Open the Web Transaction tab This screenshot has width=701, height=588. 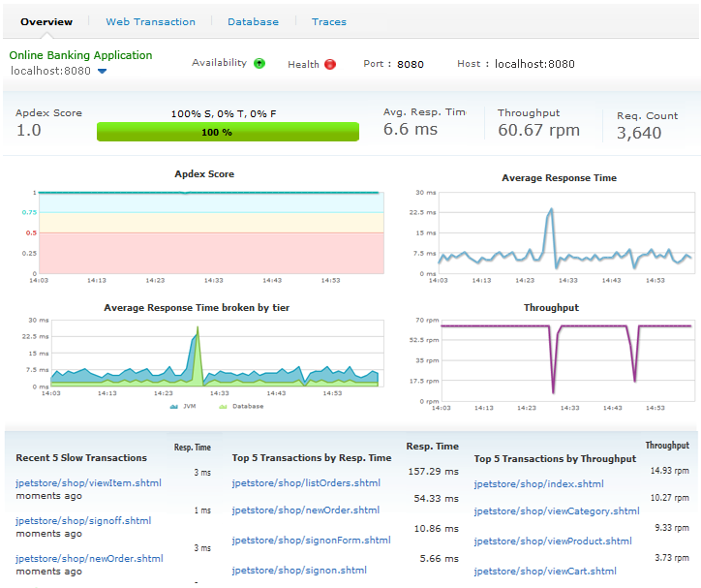pyautogui.click(x=150, y=22)
